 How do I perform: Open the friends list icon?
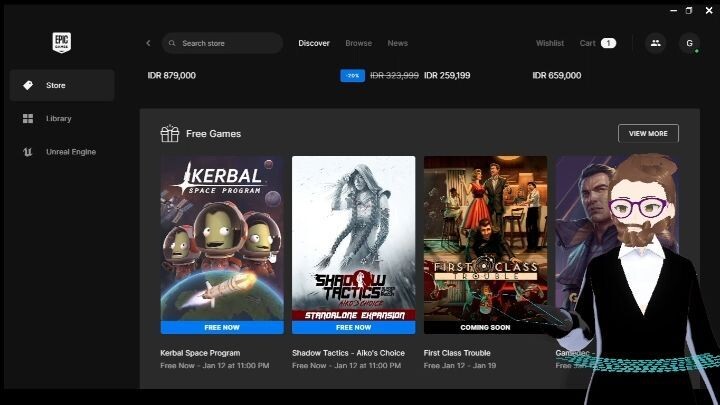click(656, 43)
